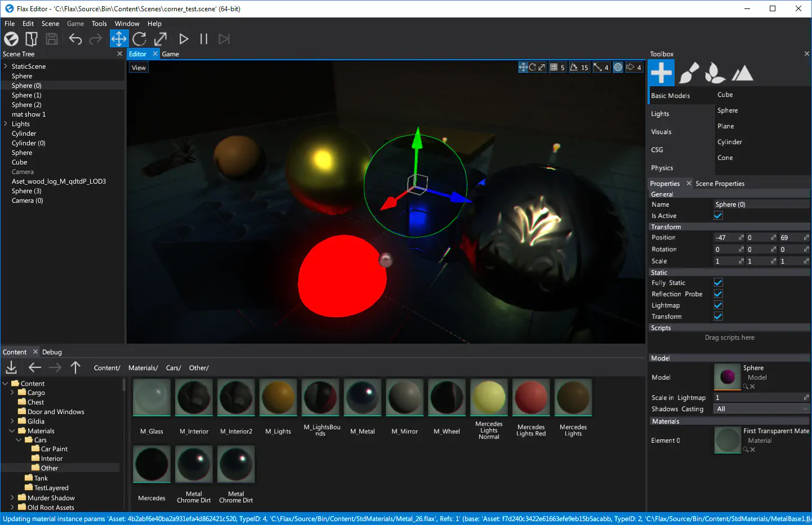
Task: Navigate up with content arrow icon
Action: [75, 368]
